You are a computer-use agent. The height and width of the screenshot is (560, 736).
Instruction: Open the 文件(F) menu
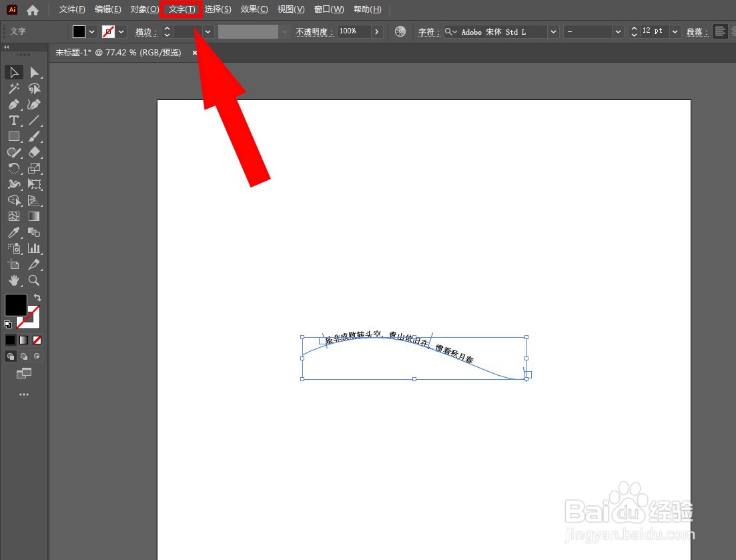coord(72,9)
